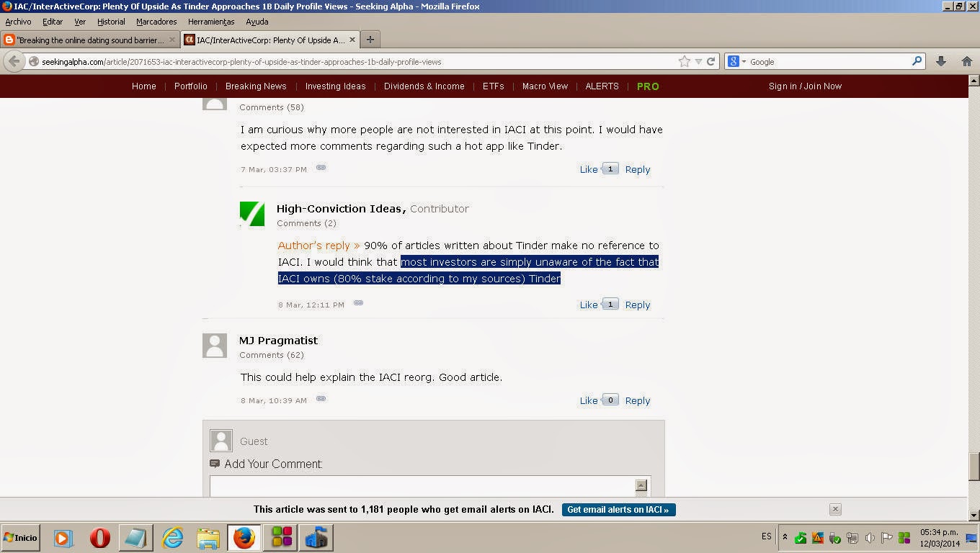Switch to the Firefox taskbar button

[x=244, y=538]
